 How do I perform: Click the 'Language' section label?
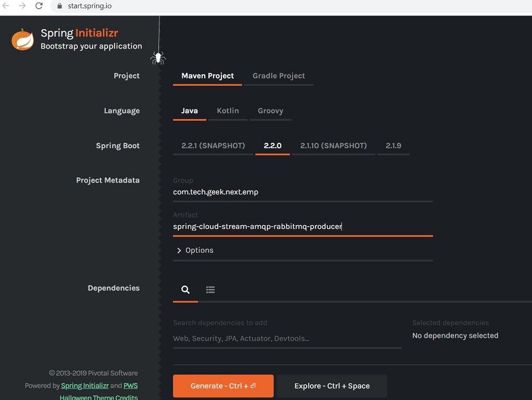[122, 111]
